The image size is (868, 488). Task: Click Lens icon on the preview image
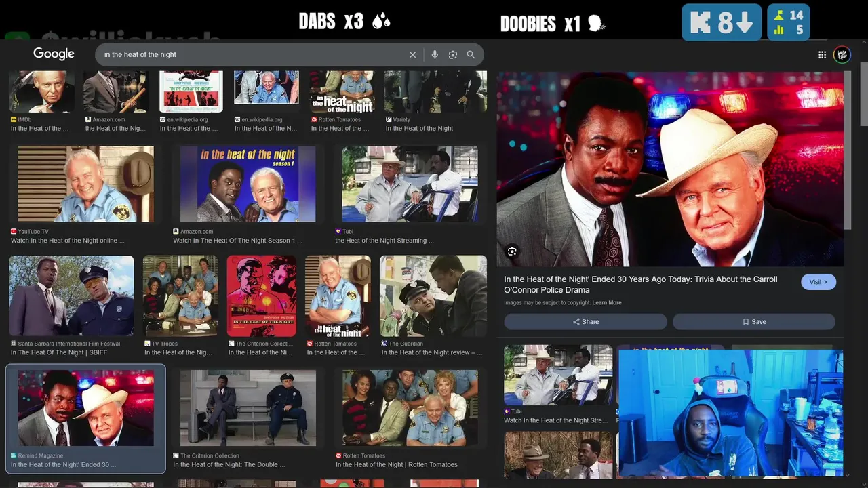tap(512, 251)
